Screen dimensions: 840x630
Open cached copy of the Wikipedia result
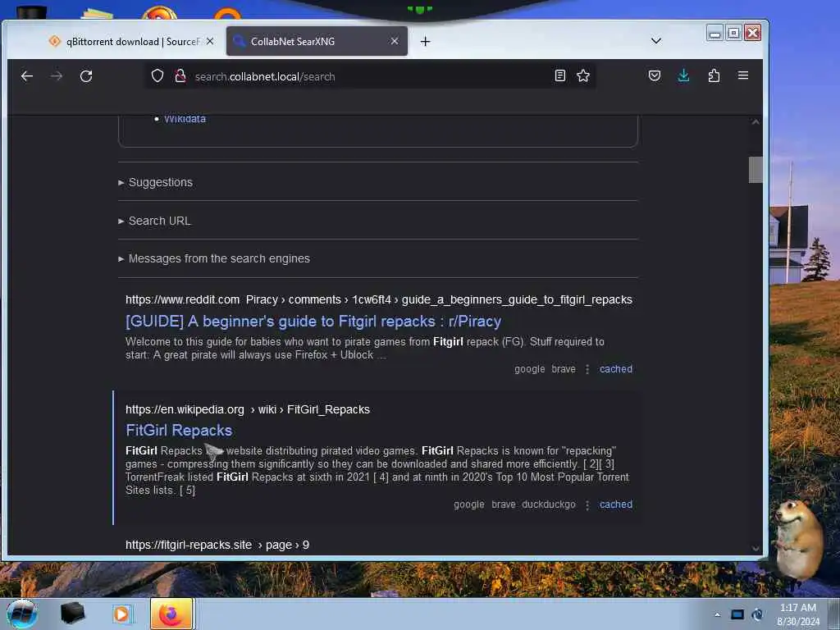coord(616,504)
